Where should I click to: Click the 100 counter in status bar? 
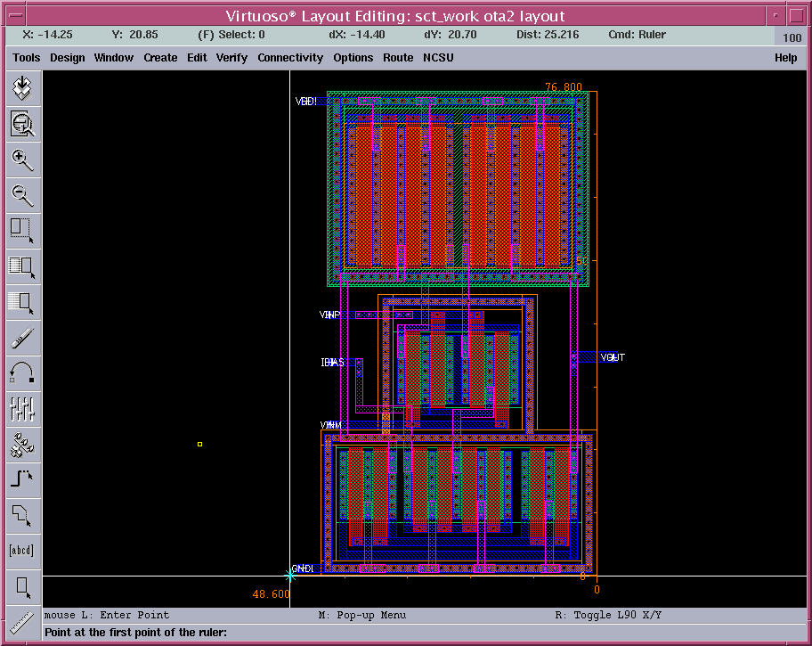pyautogui.click(x=792, y=37)
